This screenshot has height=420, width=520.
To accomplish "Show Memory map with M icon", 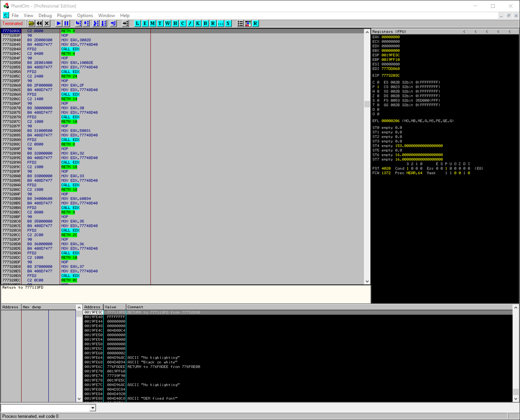I will [x=153, y=23].
